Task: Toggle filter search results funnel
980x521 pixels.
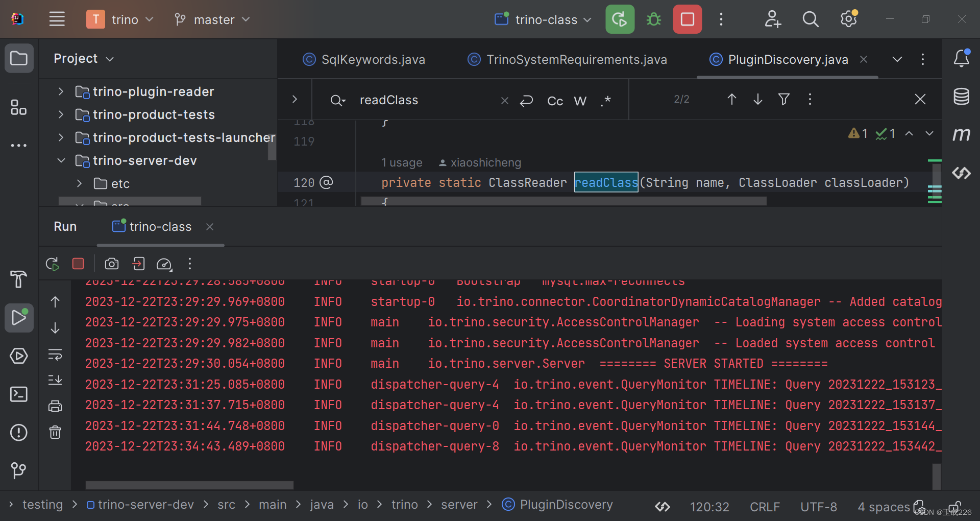Action: (784, 99)
